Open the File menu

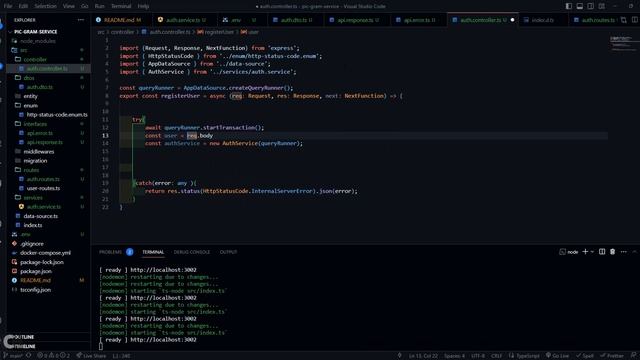[x=8, y=6]
